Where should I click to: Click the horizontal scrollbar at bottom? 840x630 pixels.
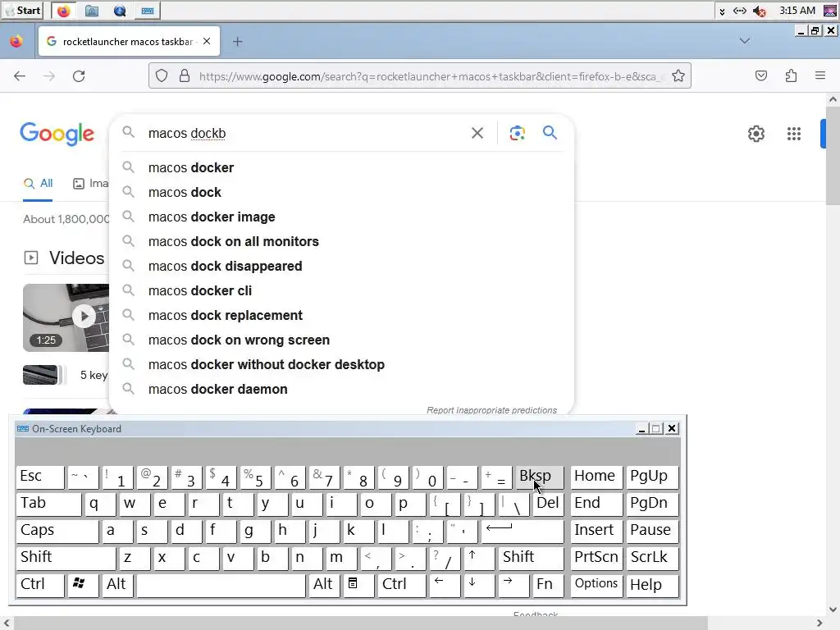click(360, 623)
